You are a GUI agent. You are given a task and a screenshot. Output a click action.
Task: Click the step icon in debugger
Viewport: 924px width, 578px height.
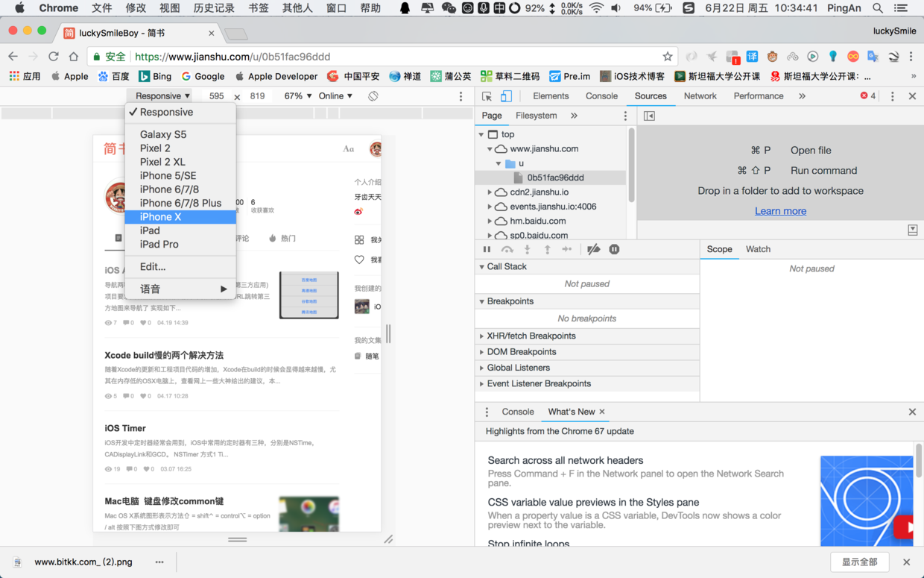click(x=566, y=249)
